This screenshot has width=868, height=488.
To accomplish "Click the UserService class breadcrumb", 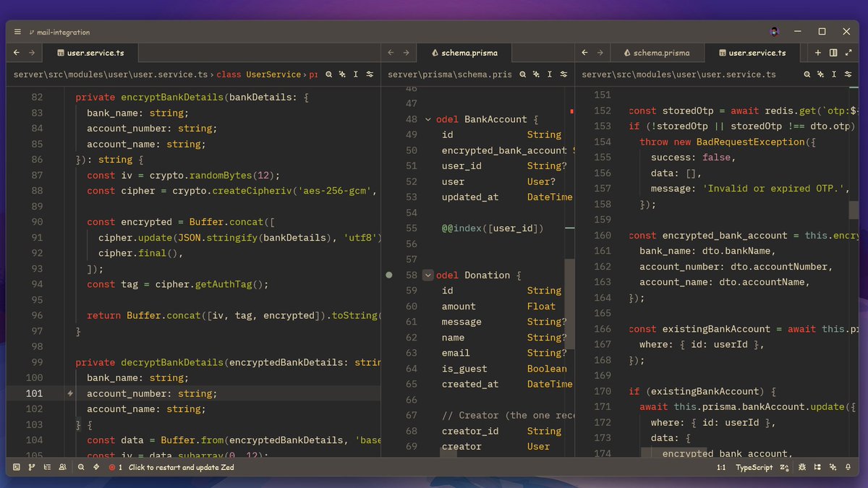I will click(x=258, y=74).
